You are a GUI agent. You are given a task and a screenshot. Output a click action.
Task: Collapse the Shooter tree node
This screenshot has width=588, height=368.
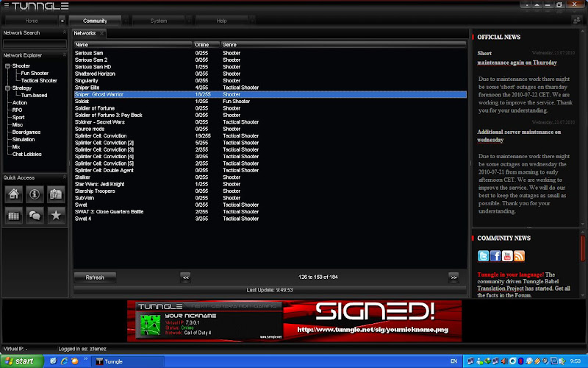coord(7,66)
